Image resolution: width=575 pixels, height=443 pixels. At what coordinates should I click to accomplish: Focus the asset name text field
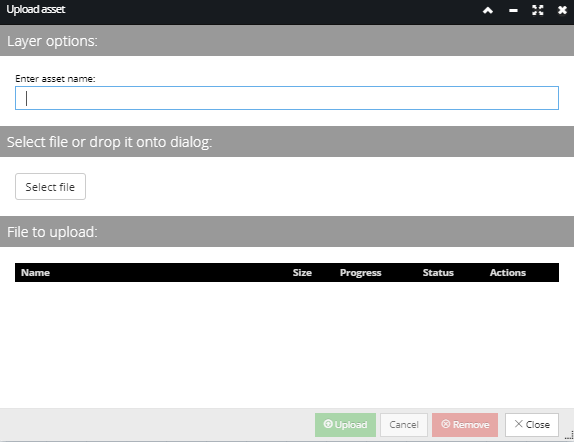pos(287,98)
